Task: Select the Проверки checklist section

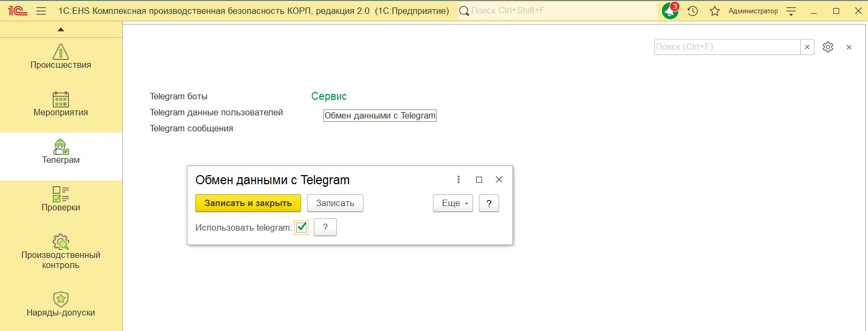Action: [x=61, y=194]
